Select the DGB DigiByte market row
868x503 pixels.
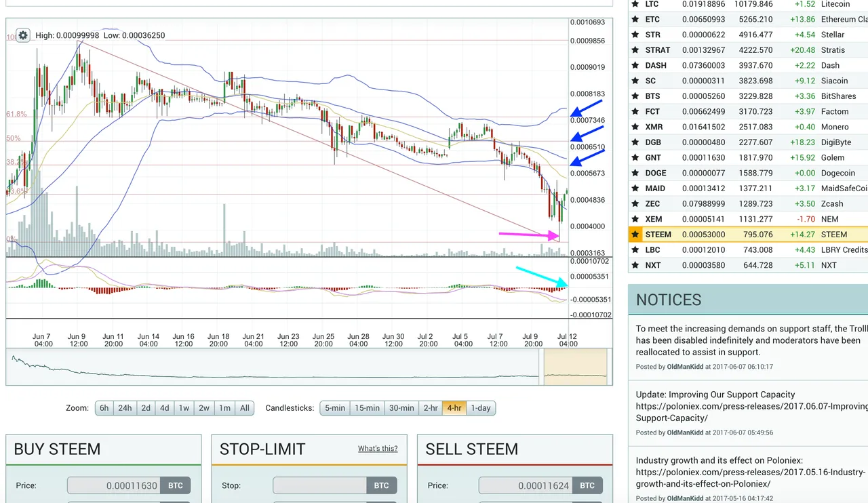point(748,142)
